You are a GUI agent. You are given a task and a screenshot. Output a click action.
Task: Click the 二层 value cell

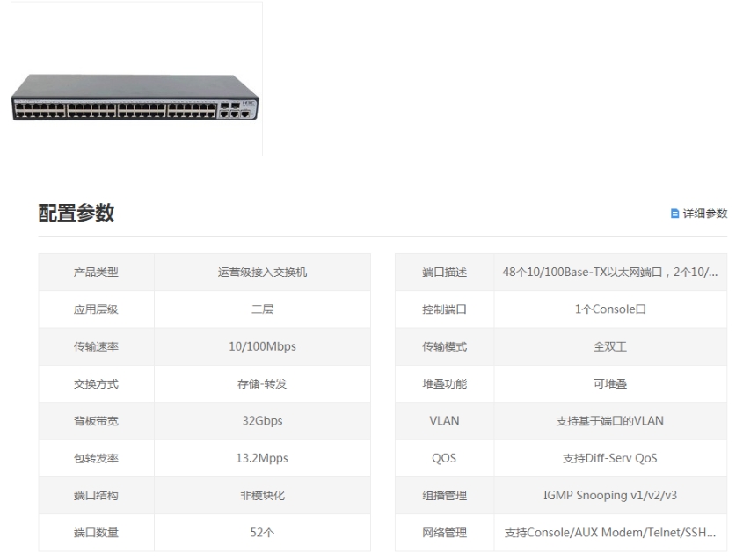pos(263,309)
